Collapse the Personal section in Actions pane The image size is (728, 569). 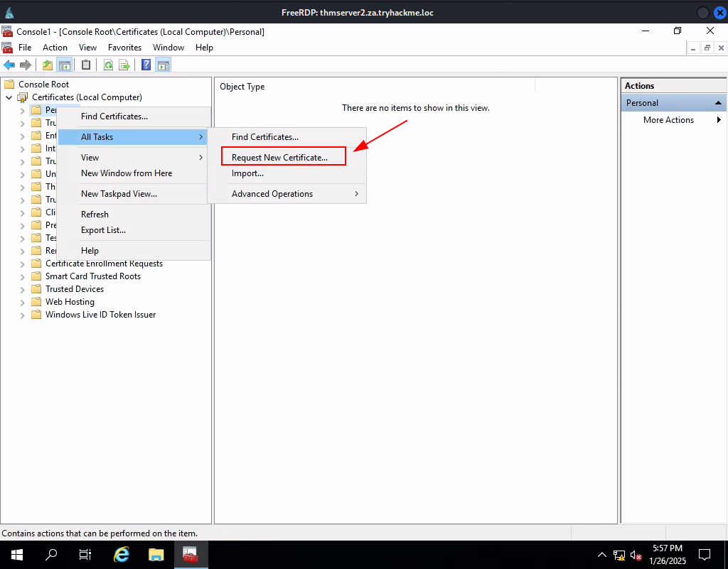[718, 103]
